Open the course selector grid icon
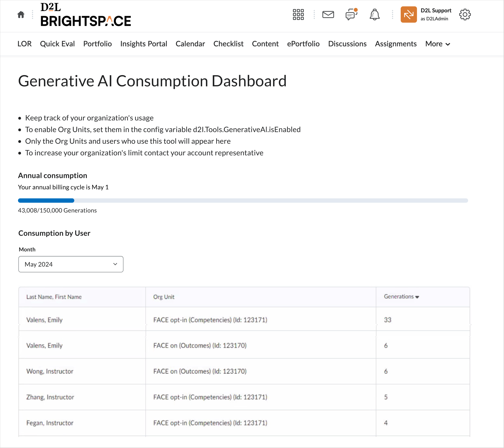The height and width of the screenshot is (448, 504). point(298,15)
